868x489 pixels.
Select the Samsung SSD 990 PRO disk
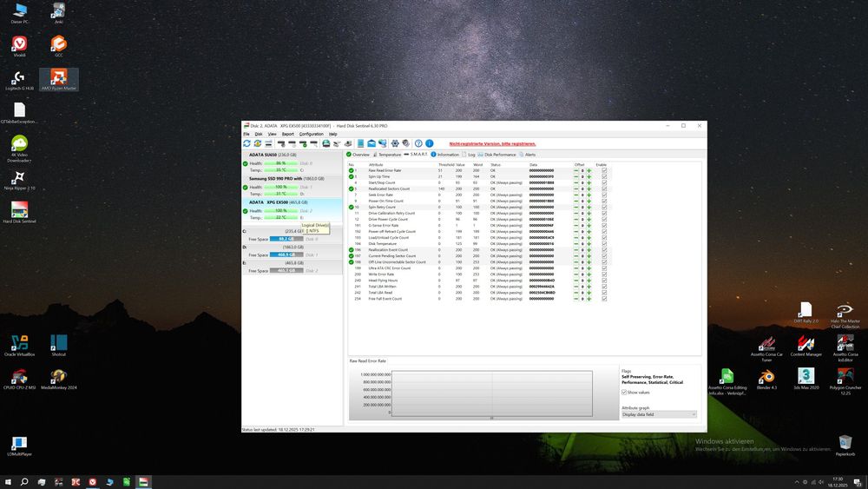[293, 186]
